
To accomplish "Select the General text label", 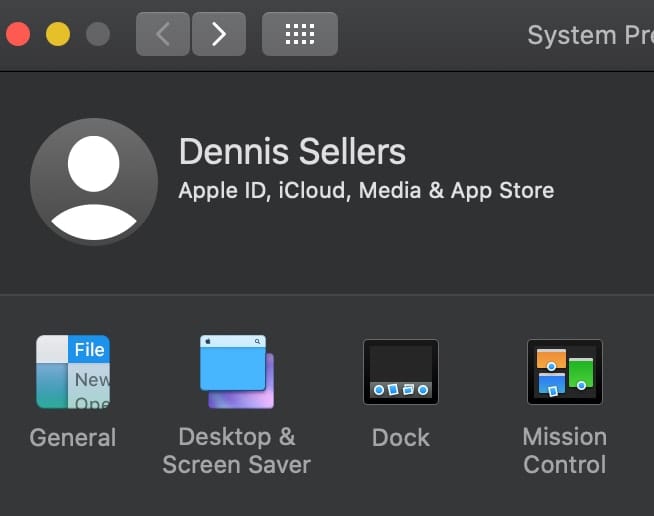I will pos(73,438).
